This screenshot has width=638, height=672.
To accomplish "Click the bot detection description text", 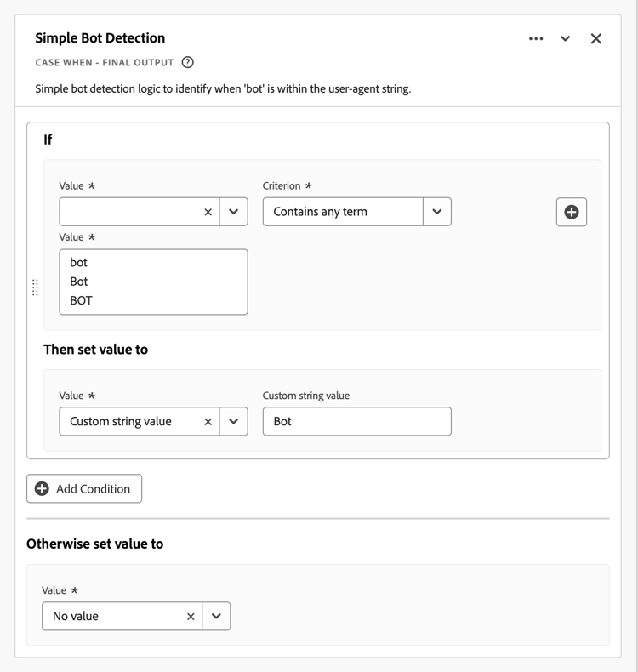I will pos(223,88).
